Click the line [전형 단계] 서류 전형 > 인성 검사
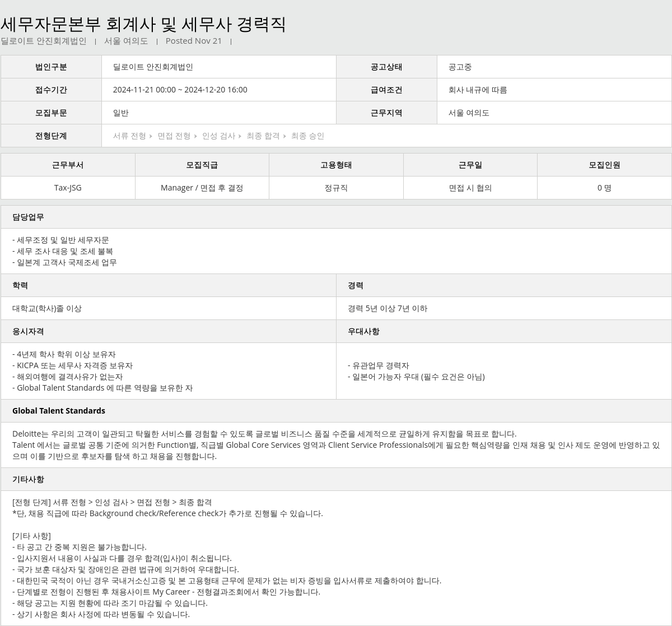Viewport: 672px width, 626px height. pyautogui.click(x=112, y=502)
